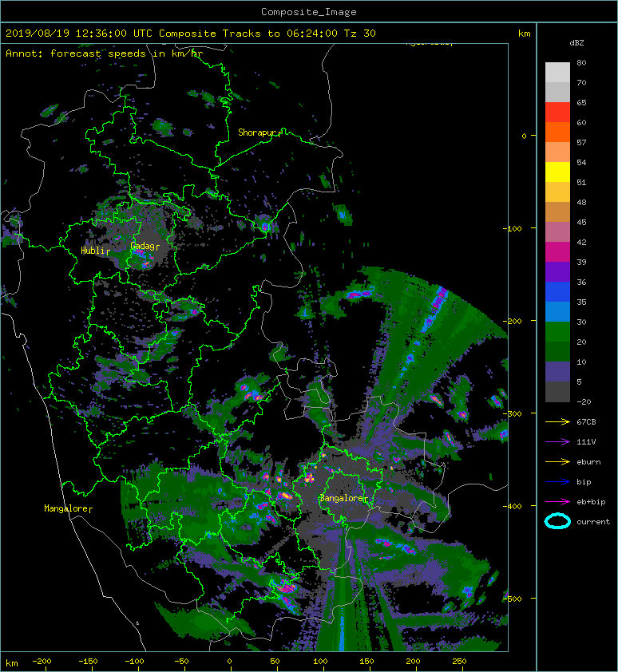Click the 'current' legend label text
This screenshot has height=672, width=618.
click(x=593, y=522)
